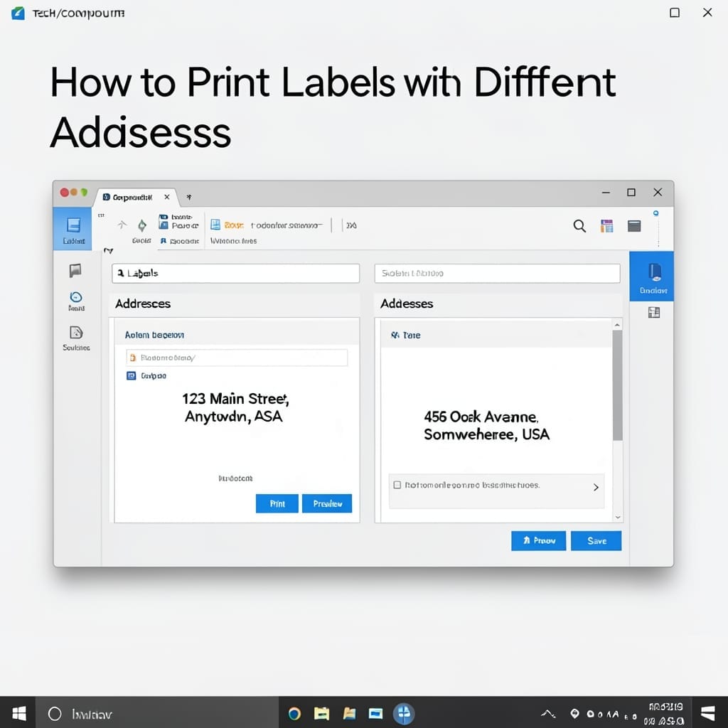728x728 pixels.
Task: Click the right-hand search input field
Action: tap(497, 273)
